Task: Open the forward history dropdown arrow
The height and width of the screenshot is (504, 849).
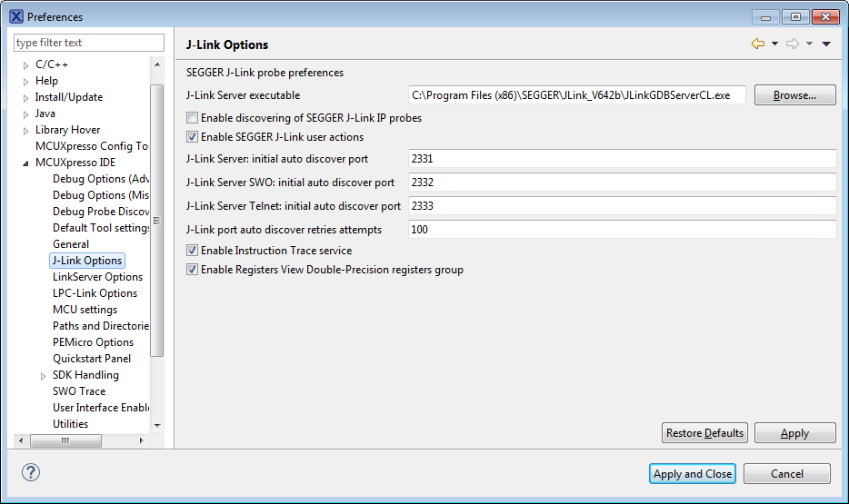Action: pos(809,44)
